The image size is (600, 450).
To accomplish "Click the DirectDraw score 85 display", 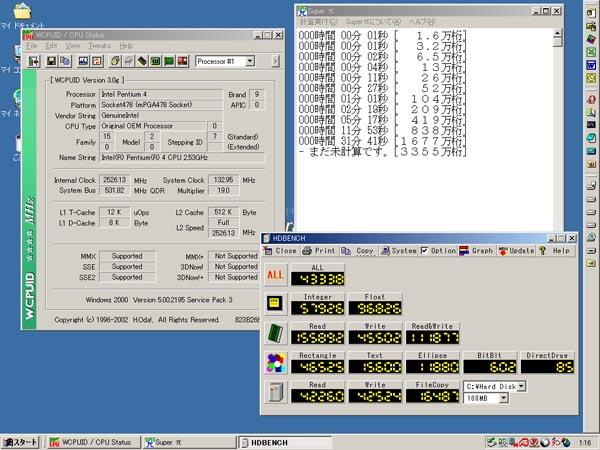I will point(547,367).
